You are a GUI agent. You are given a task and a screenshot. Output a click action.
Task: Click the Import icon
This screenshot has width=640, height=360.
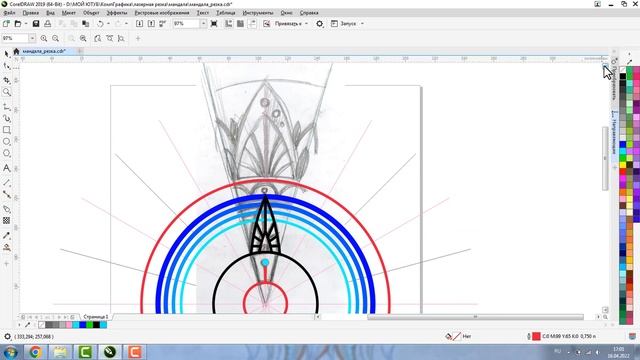point(139,24)
